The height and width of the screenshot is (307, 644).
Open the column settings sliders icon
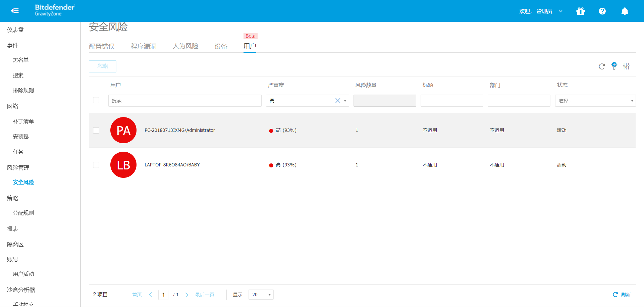[626, 66]
